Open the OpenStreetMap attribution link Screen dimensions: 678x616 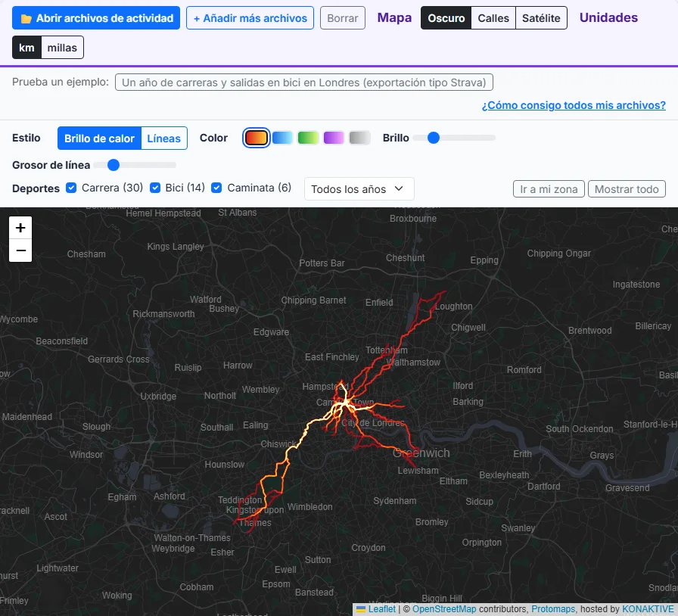pos(444,609)
